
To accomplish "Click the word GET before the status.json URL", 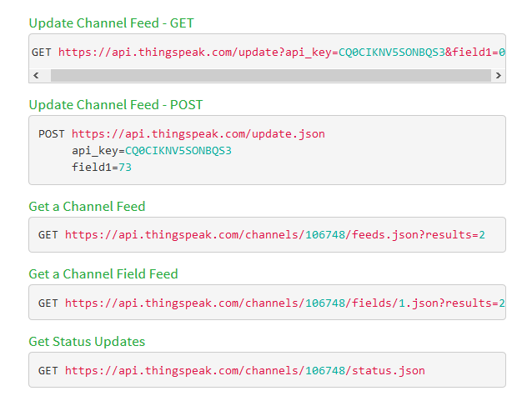I will (48, 370).
